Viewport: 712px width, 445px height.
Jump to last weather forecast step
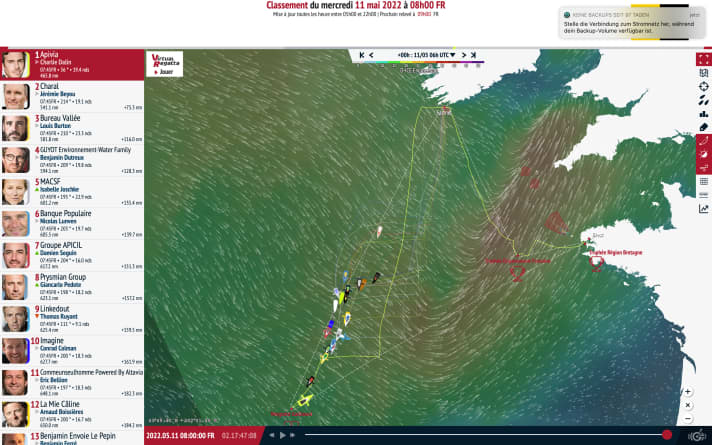473,55
